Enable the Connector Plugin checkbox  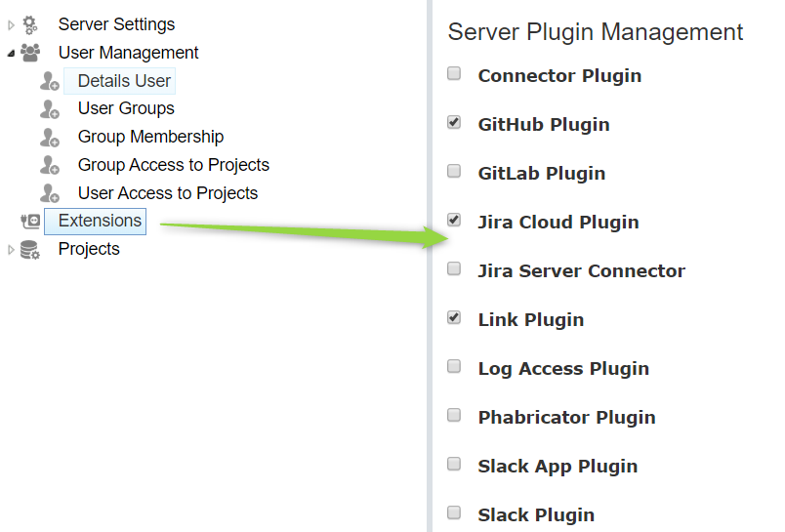click(454, 73)
